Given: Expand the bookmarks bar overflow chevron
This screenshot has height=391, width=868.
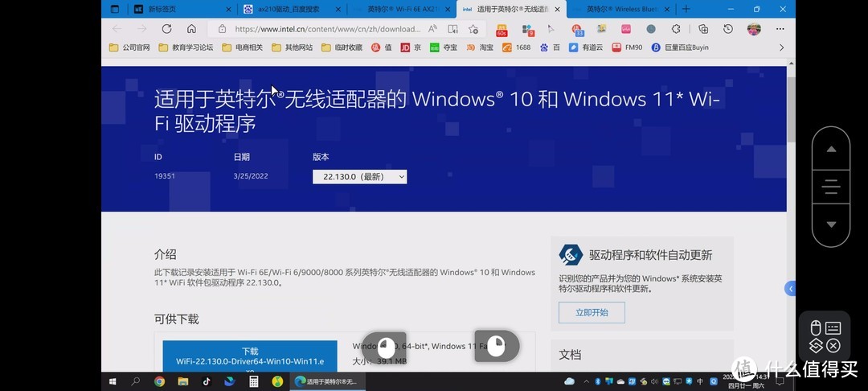Looking at the screenshot, I should 781,47.
